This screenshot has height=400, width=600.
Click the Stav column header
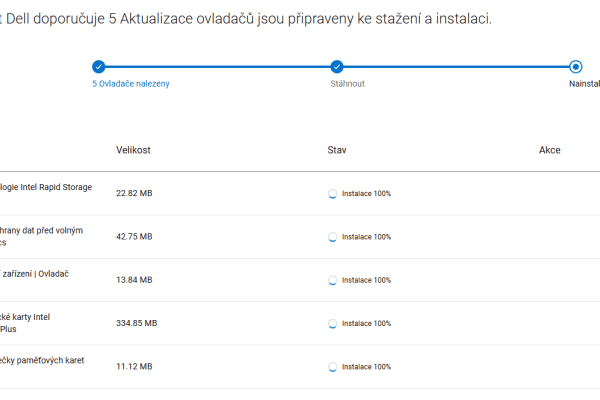(x=337, y=150)
